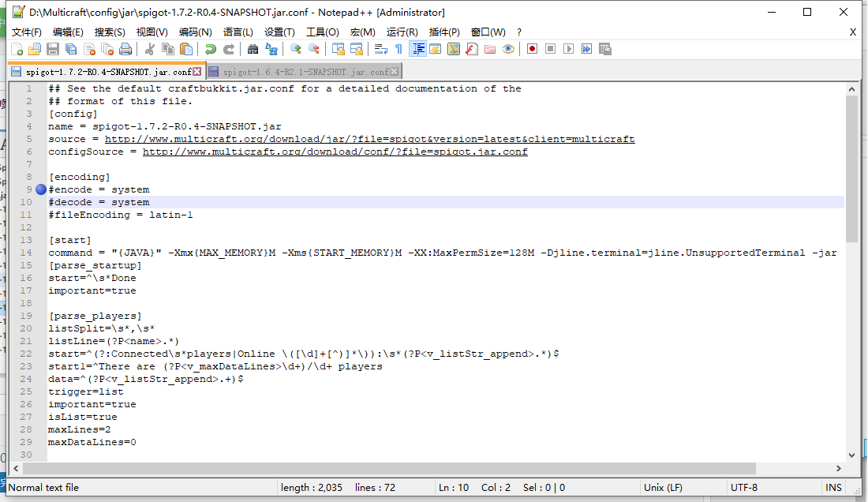Toggle synchronized horizontal scrolling icon
The width and height of the screenshot is (868, 502).
point(357,49)
